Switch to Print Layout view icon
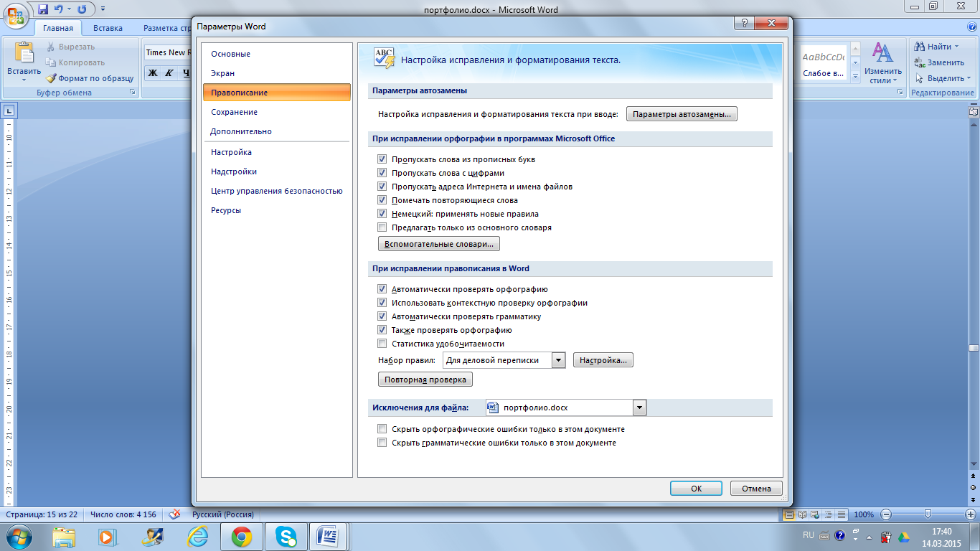 [789, 514]
